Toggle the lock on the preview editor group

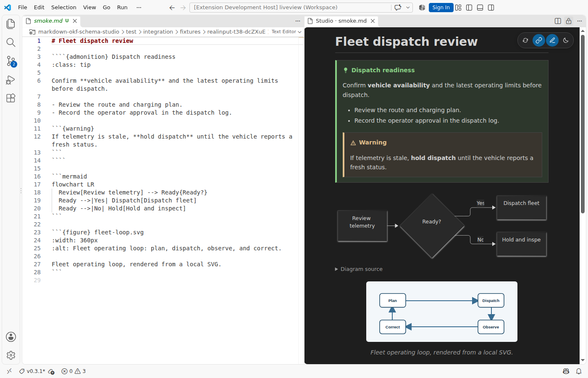pos(569,21)
